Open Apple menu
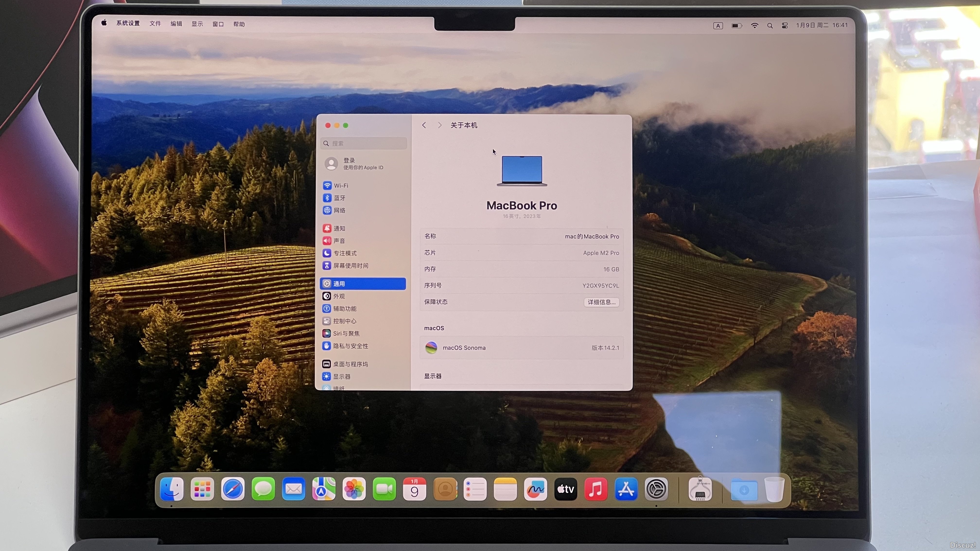 (104, 23)
